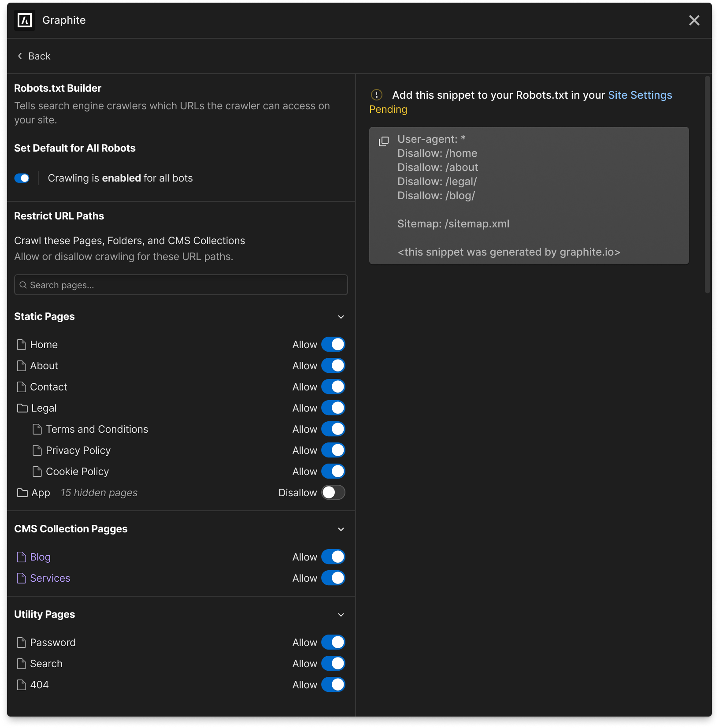
Task: Click the search magnifier icon in pages field
Action: point(23,285)
